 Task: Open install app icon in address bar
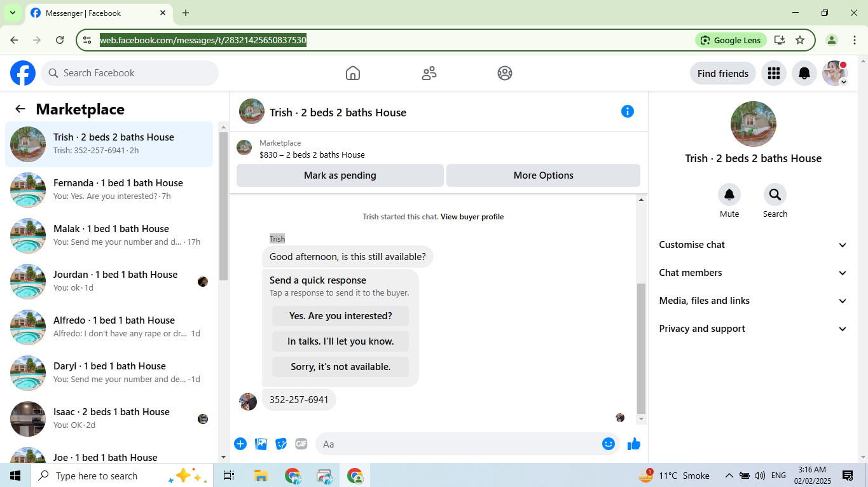tap(780, 40)
